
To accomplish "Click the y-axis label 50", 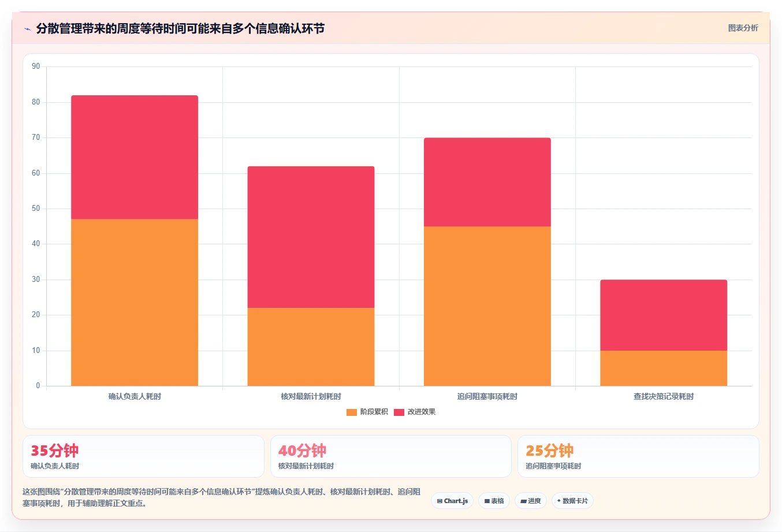I will pos(36,209).
